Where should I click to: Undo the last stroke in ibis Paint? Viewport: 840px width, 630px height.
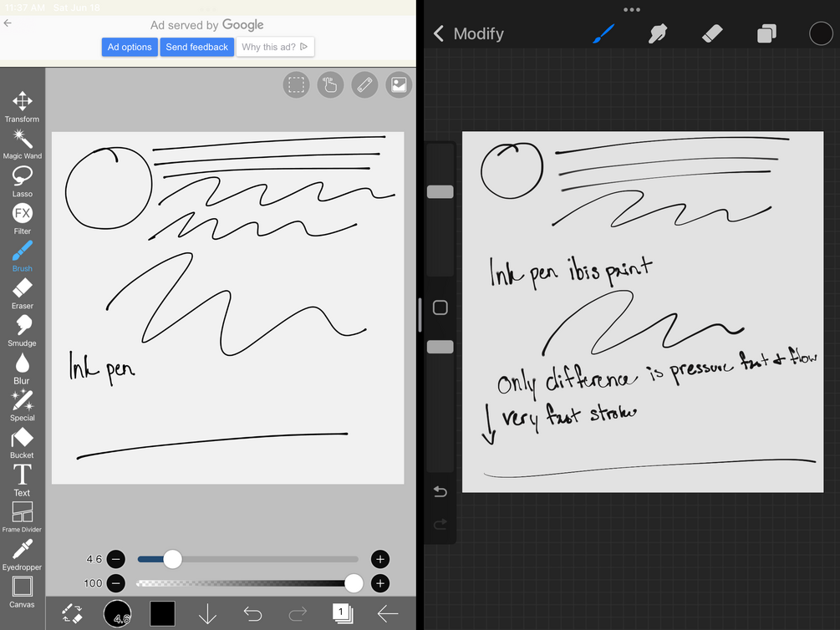pyautogui.click(x=252, y=613)
